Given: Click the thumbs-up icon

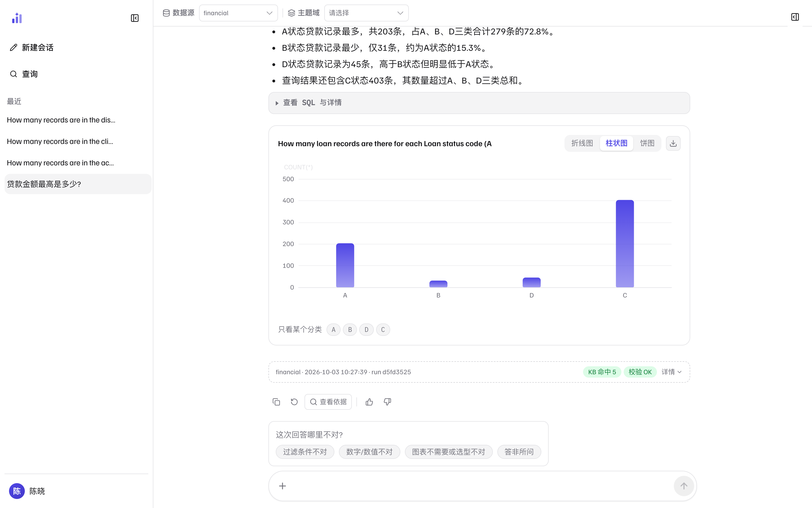Looking at the screenshot, I should point(369,402).
